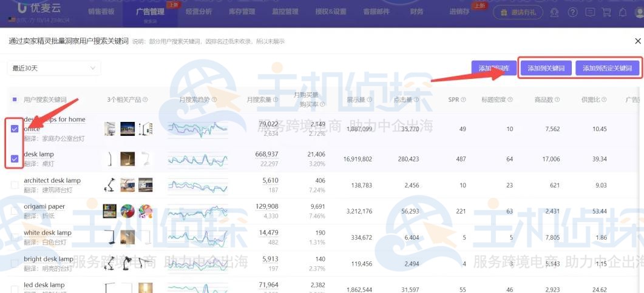Open the notification bell icon
The height and width of the screenshot is (293, 644).
click(x=623, y=12)
